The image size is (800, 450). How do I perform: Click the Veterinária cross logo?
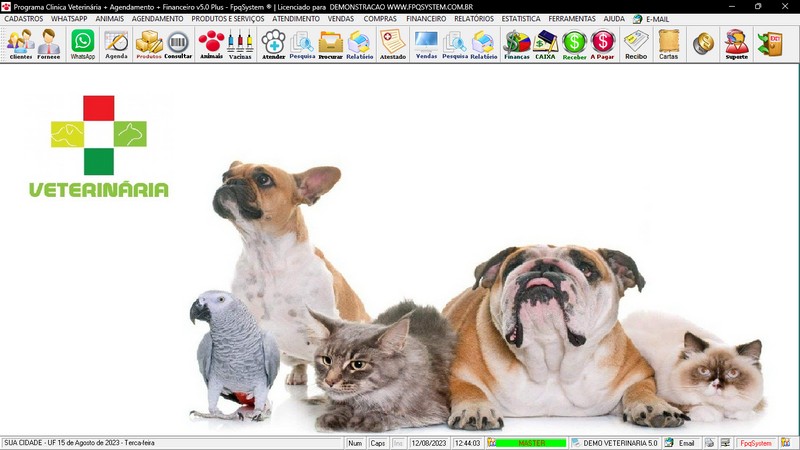(x=98, y=146)
